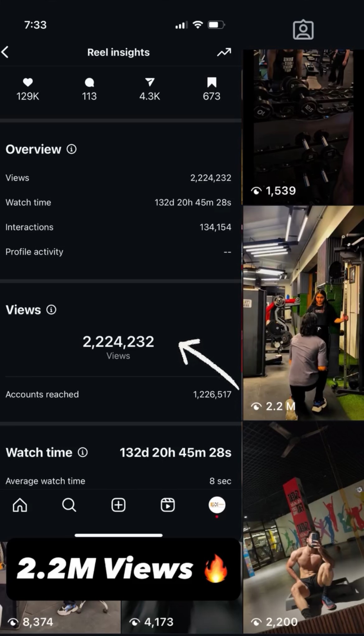
Task: Tap the shares paper plane icon
Action: tap(150, 82)
